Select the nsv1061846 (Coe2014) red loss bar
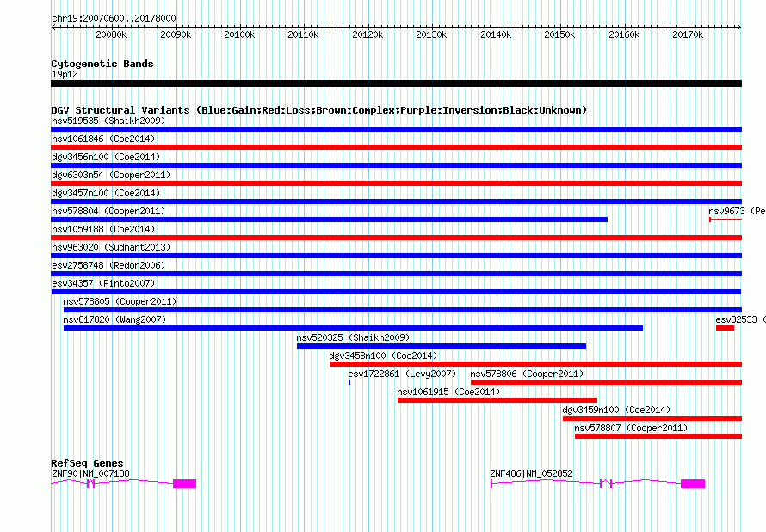 point(396,147)
